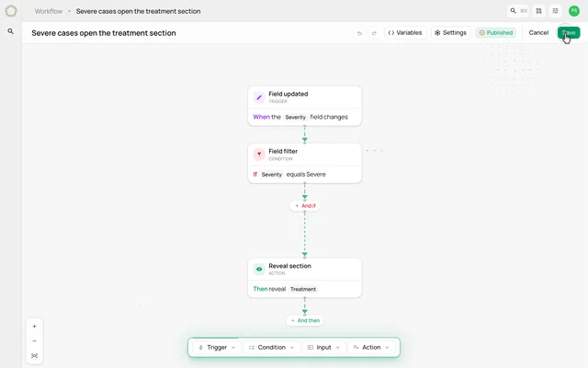Go to the Workflow breadcrumb
Screen dimensions: 588x368
49,11
